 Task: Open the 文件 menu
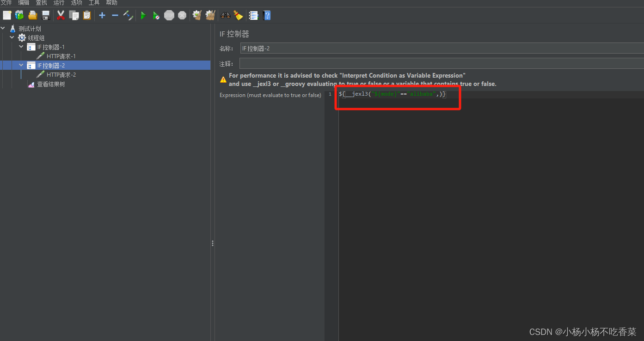point(6,3)
